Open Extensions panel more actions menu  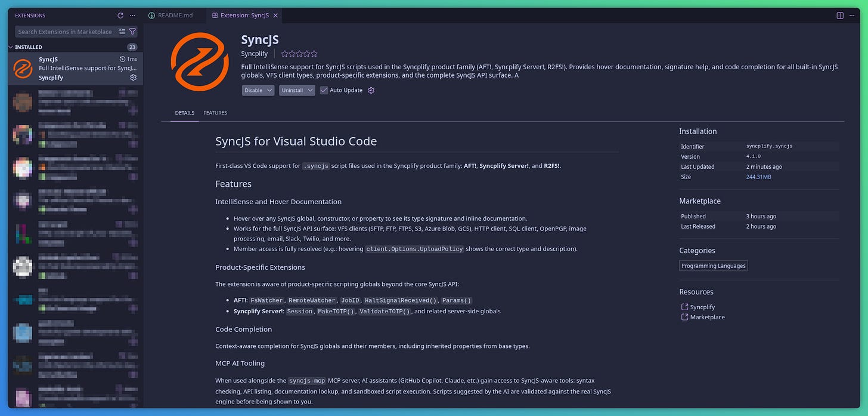pos(132,16)
